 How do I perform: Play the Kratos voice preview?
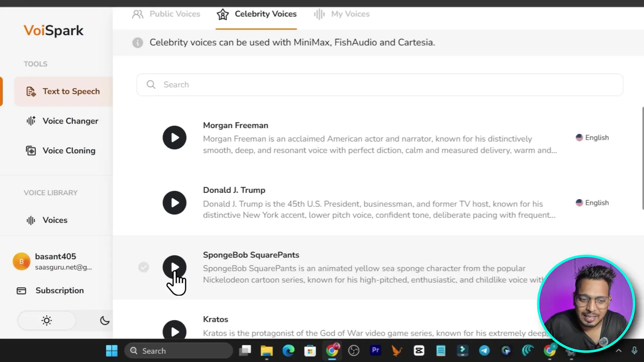coord(174,331)
